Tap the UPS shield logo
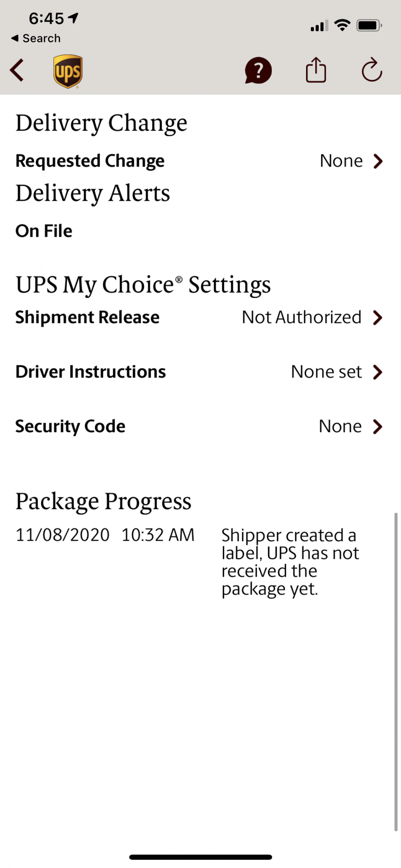 click(68, 72)
